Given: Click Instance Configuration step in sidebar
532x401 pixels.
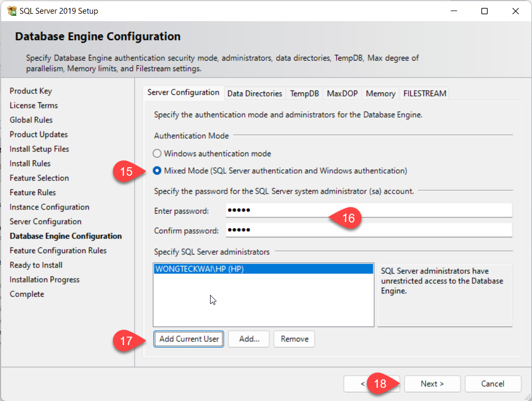Looking at the screenshot, I should (x=50, y=207).
